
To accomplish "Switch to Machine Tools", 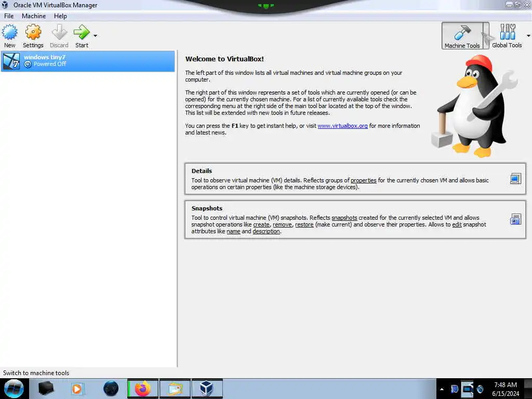I will 462,36.
